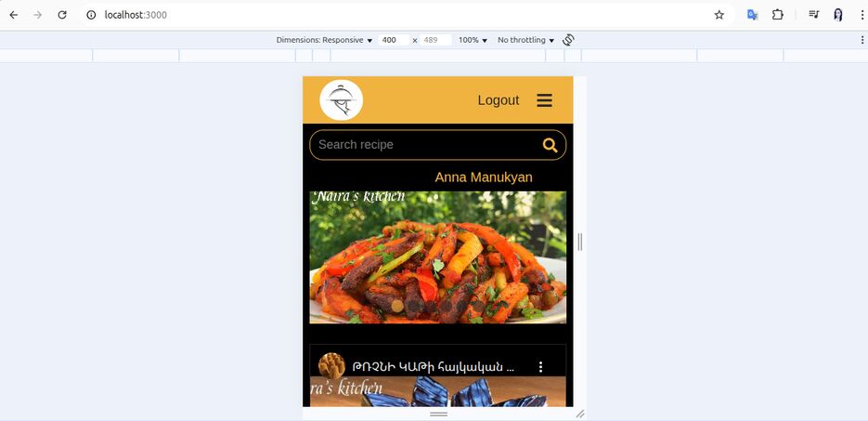Open the three-dot menu on the video card
The image size is (868, 421).
[540, 367]
